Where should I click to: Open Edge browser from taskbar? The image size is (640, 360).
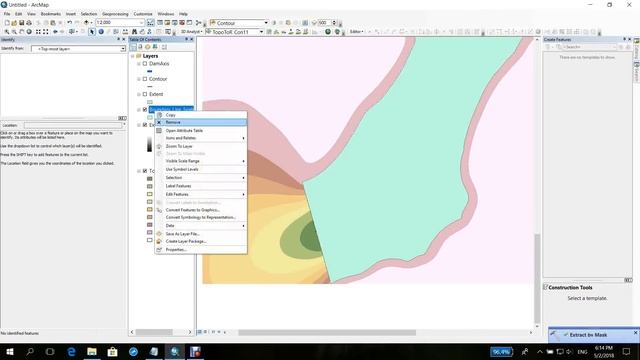pyautogui.click(x=71, y=351)
